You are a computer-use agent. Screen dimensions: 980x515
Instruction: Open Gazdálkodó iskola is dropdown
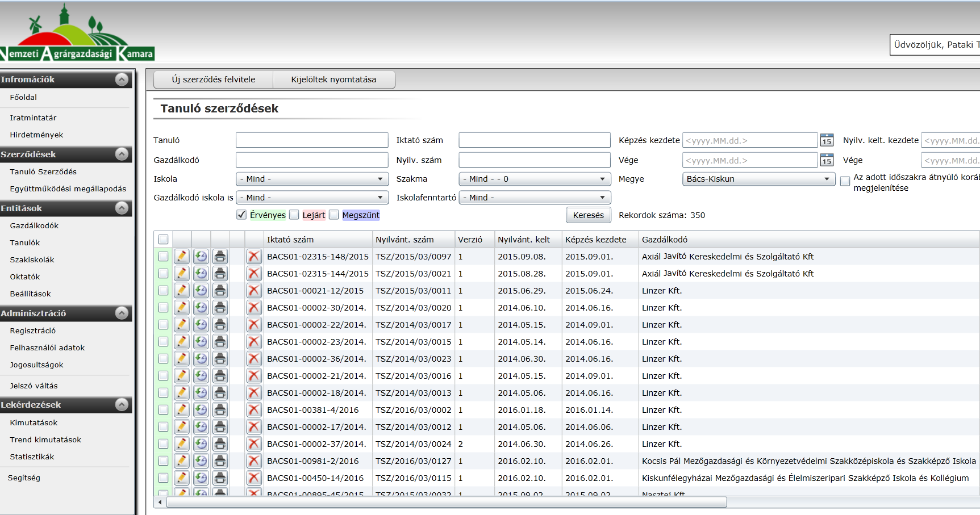pyautogui.click(x=312, y=198)
